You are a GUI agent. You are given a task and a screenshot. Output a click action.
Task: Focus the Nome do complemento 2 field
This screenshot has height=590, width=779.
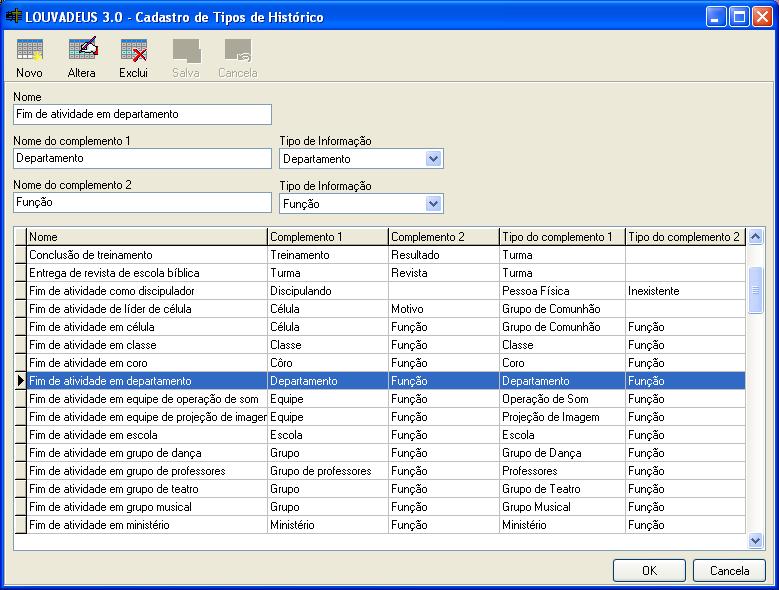coord(143,202)
